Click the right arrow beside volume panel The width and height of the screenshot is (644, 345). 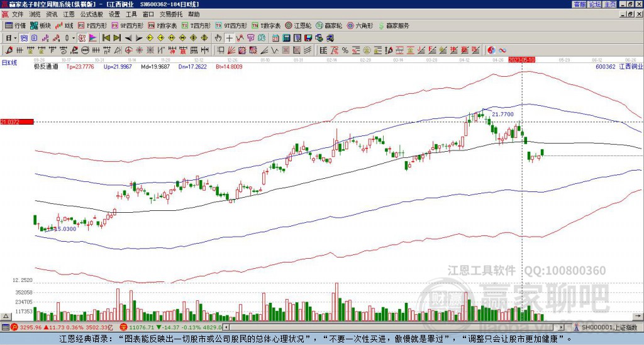(x=639, y=316)
